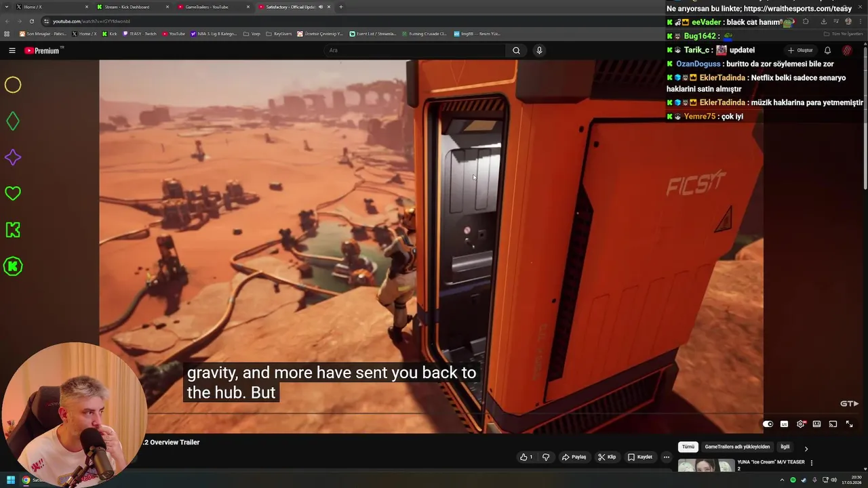Open NBA 3. Lig B Kategori bookmark
This screenshot has width=868, height=488.
pyautogui.click(x=214, y=34)
